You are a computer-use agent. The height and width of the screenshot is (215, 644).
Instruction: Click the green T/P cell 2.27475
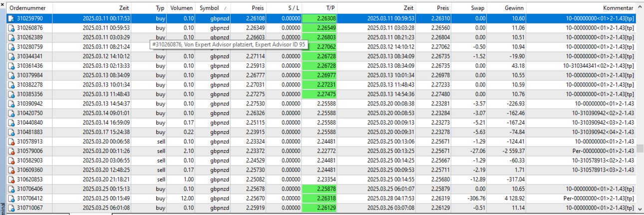(320, 94)
